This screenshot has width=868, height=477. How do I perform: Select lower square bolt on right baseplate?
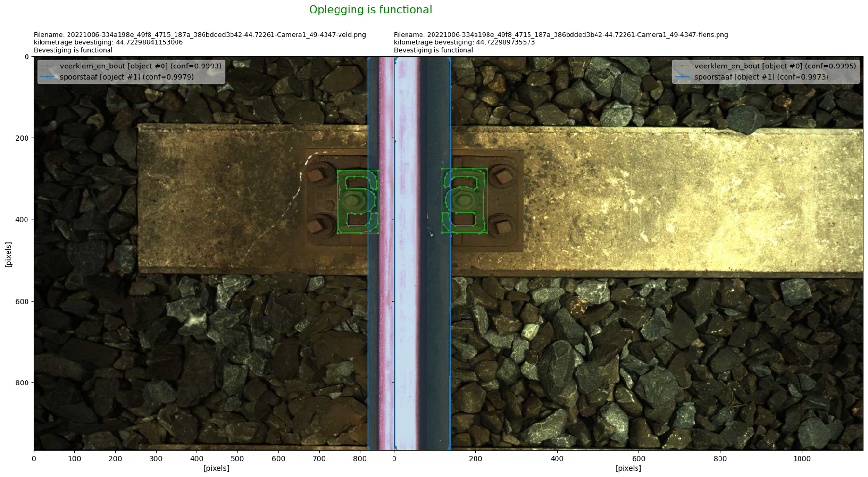[x=502, y=226]
